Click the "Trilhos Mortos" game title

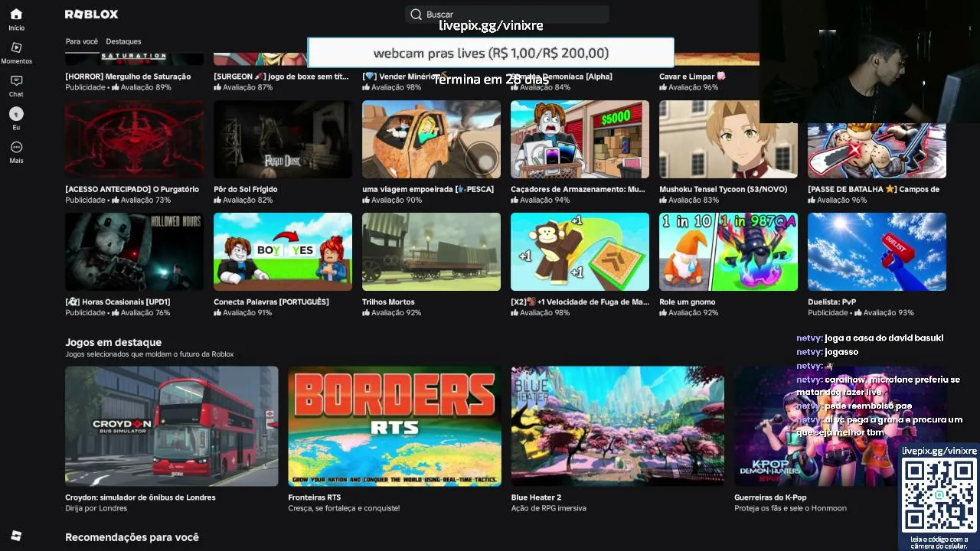[388, 302]
